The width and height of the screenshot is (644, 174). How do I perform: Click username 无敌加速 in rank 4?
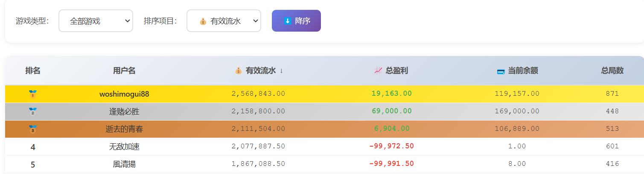tap(124, 147)
